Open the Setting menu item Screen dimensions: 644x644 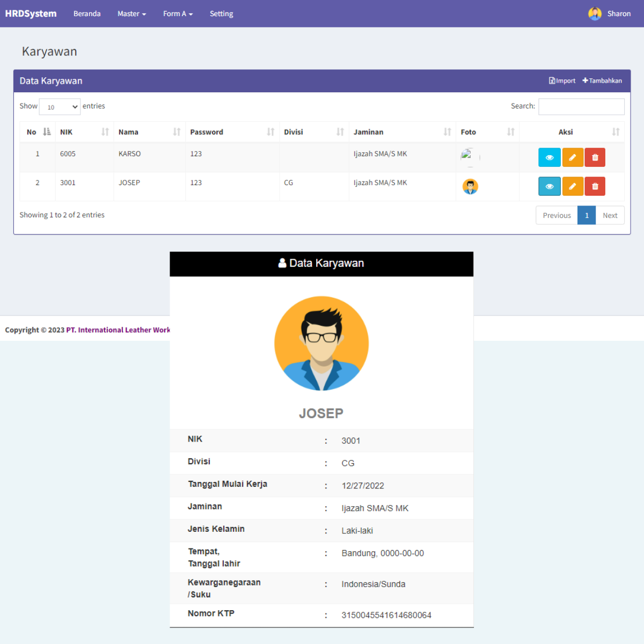[221, 14]
